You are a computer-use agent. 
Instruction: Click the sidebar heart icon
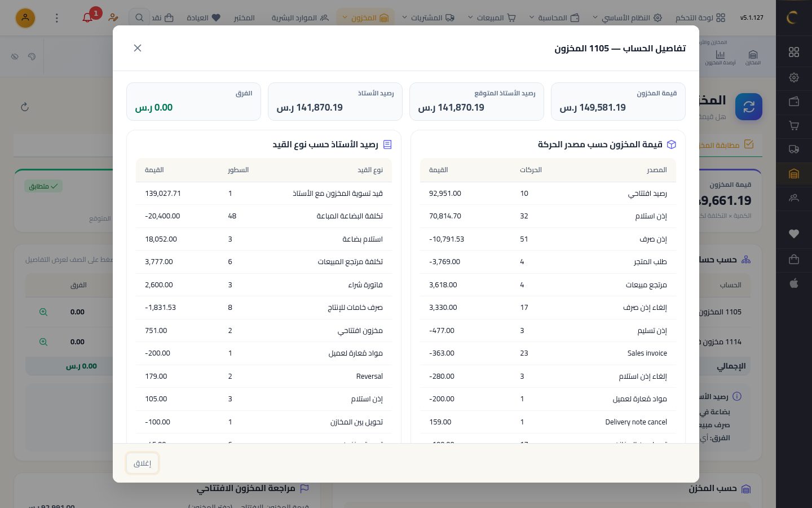pos(794,234)
